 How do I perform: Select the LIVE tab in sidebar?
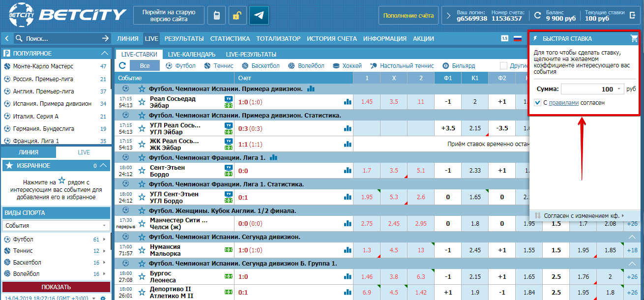coord(84,152)
